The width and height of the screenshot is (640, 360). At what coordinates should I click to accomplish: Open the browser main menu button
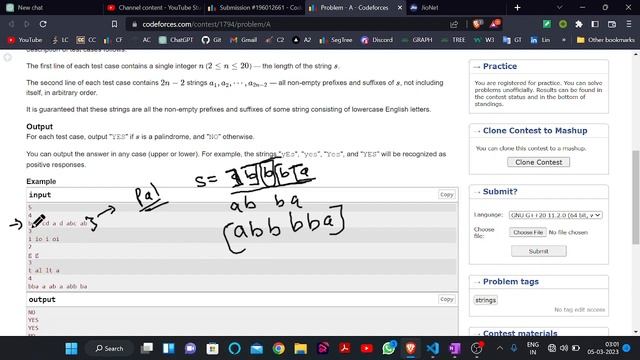(629, 24)
